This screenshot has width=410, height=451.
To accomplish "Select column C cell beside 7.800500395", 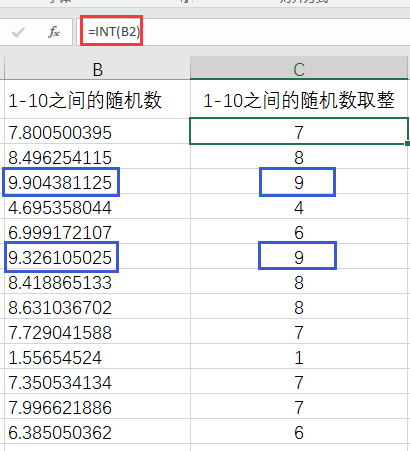I will click(x=299, y=132).
